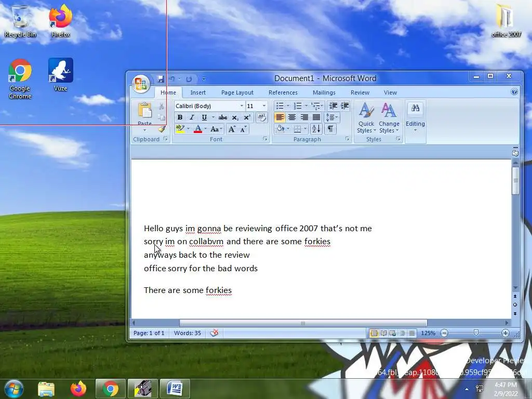Image resolution: width=532 pixels, height=399 pixels.
Task: Open the Change Styles menu
Action: (x=389, y=117)
